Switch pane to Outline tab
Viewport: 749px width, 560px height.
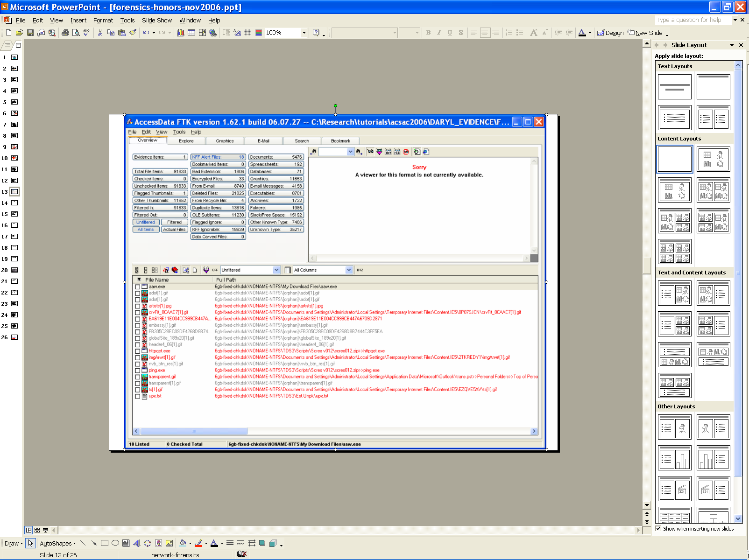coord(7,45)
